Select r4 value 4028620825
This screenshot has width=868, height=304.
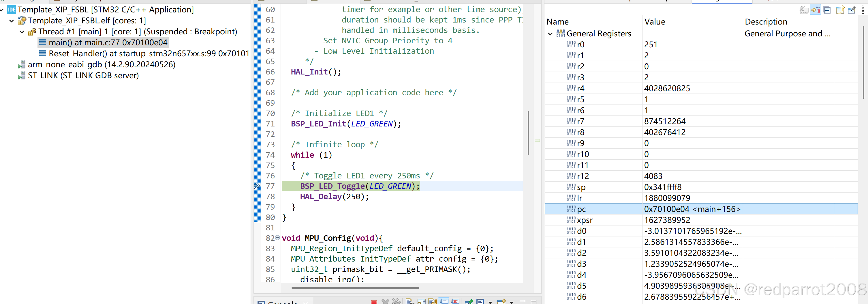tap(667, 88)
